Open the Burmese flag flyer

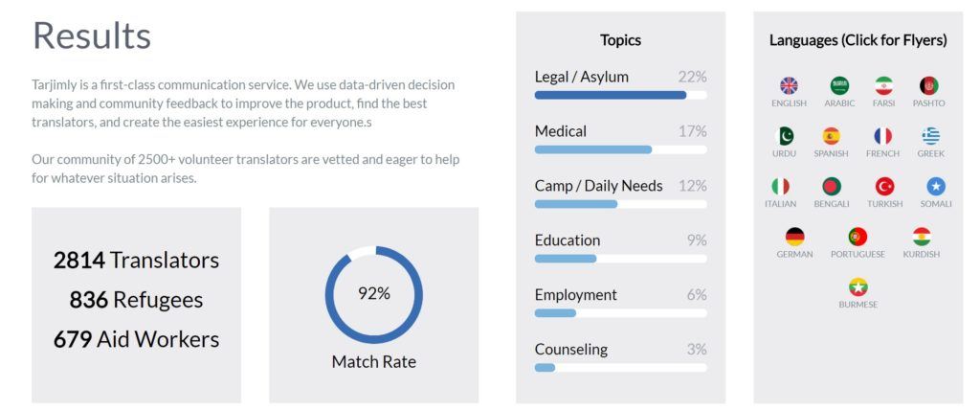pos(858,286)
